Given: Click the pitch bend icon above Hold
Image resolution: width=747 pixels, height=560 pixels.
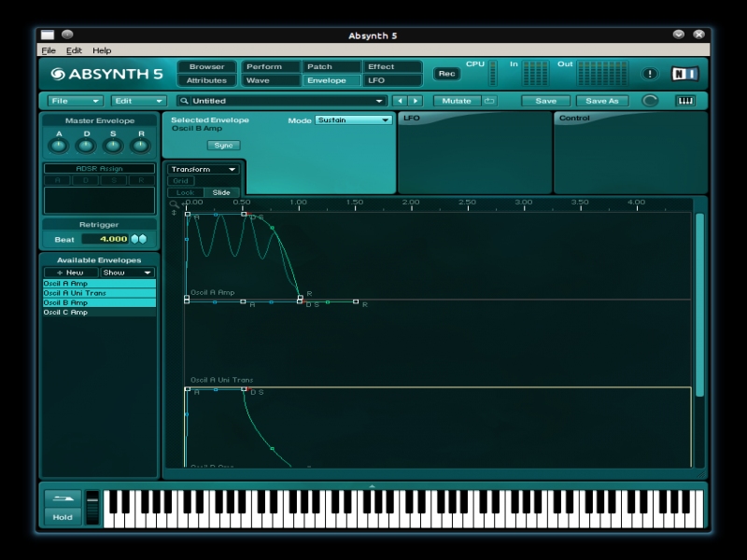Looking at the screenshot, I should point(63,498).
